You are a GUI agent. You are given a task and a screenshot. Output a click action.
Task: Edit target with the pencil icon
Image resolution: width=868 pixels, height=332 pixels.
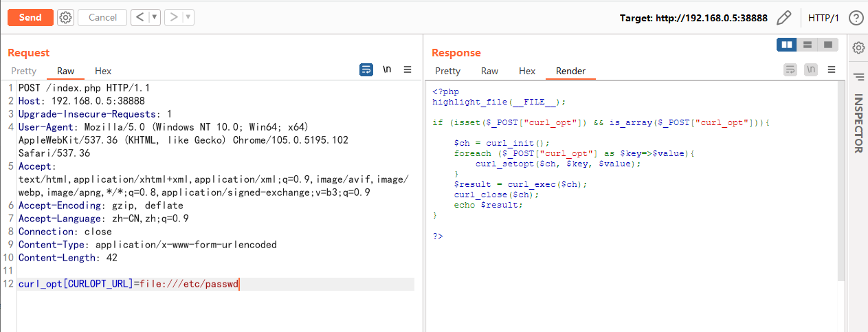click(783, 18)
